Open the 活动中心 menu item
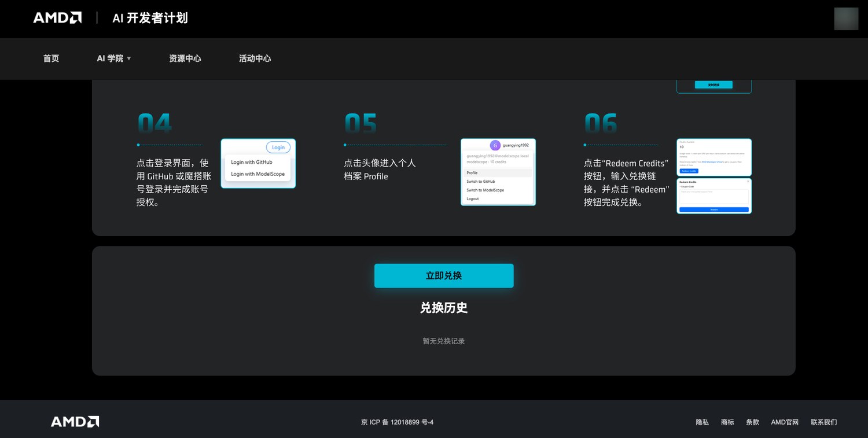 tap(255, 58)
